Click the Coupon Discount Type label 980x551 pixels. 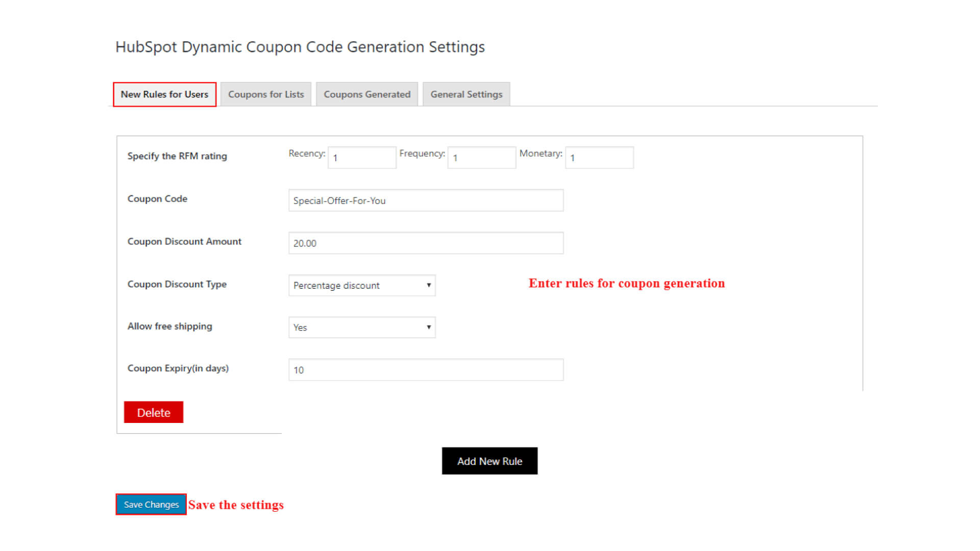tap(177, 284)
